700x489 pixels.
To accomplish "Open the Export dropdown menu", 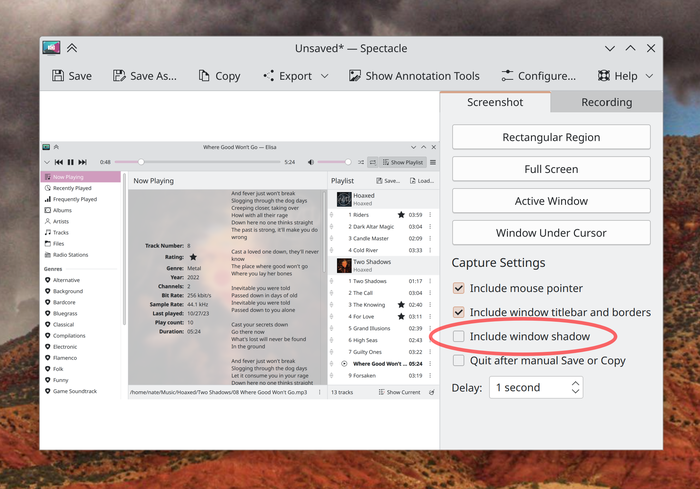I will coord(296,76).
